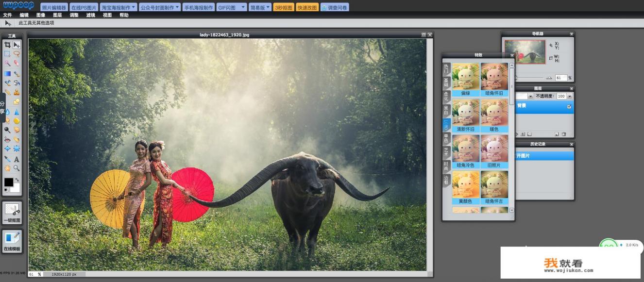Switch to the 单色 effects tab
The width and height of the screenshot is (644, 282).
tap(446, 138)
